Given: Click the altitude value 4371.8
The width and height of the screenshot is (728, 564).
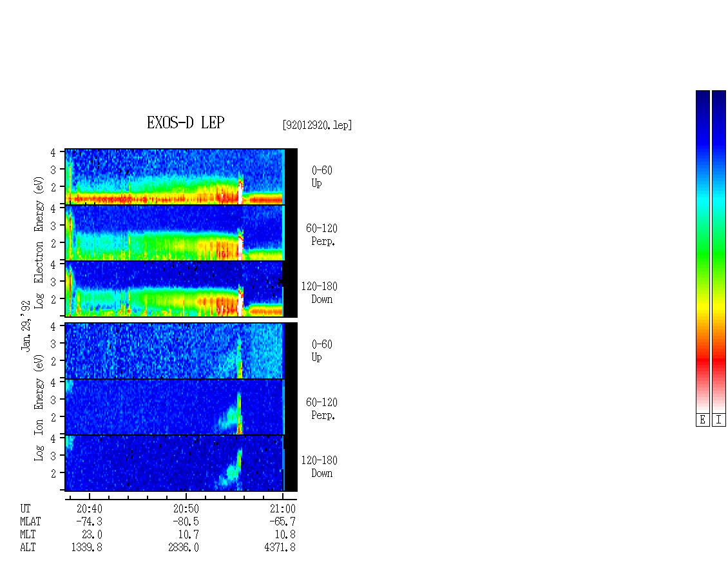Looking at the screenshot, I should [280, 548].
